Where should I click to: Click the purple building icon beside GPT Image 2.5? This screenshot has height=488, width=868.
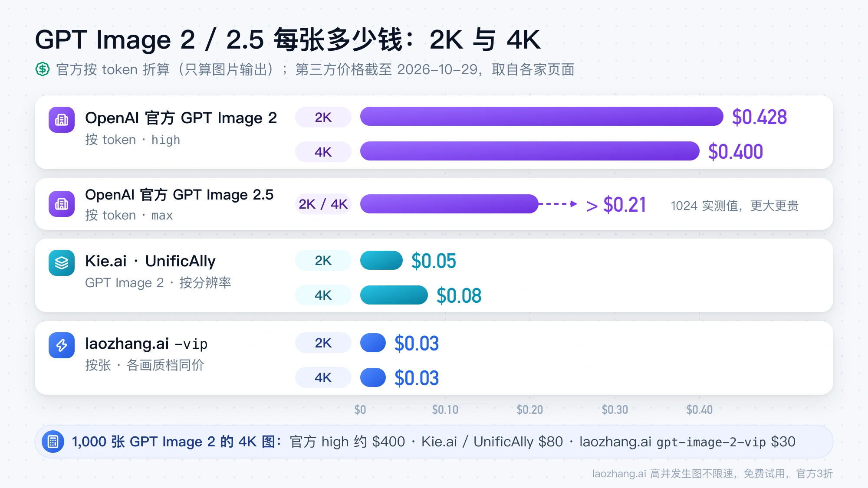click(62, 204)
